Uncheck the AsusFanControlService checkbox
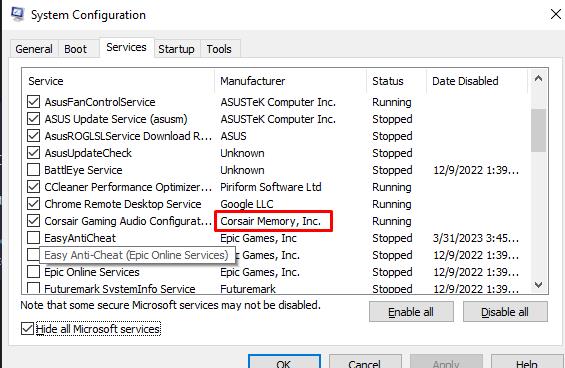This screenshot has width=565, height=368. pos(34,102)
